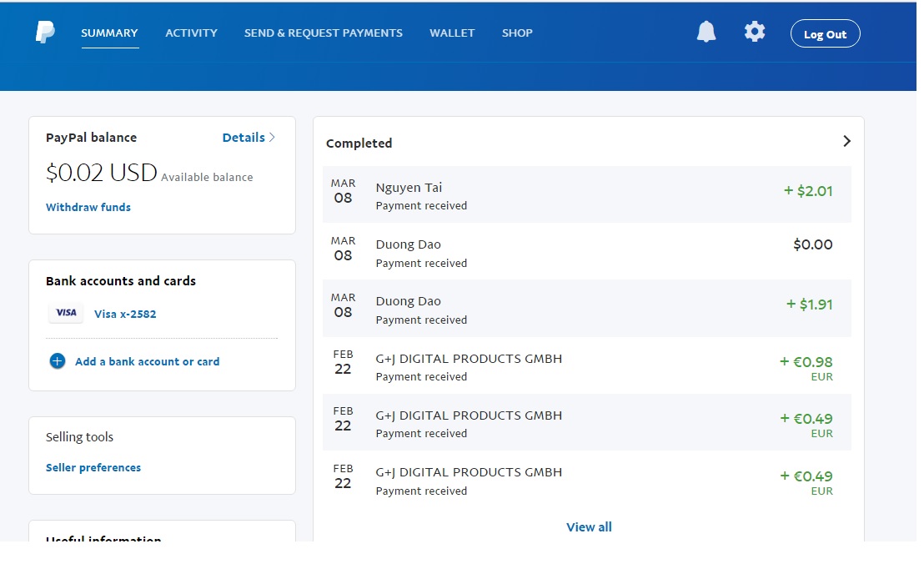Select the G+J Digital Products €0.98 transaction
Image resolution: width=924 pixels, height=564 pixels.
point(586,366)
